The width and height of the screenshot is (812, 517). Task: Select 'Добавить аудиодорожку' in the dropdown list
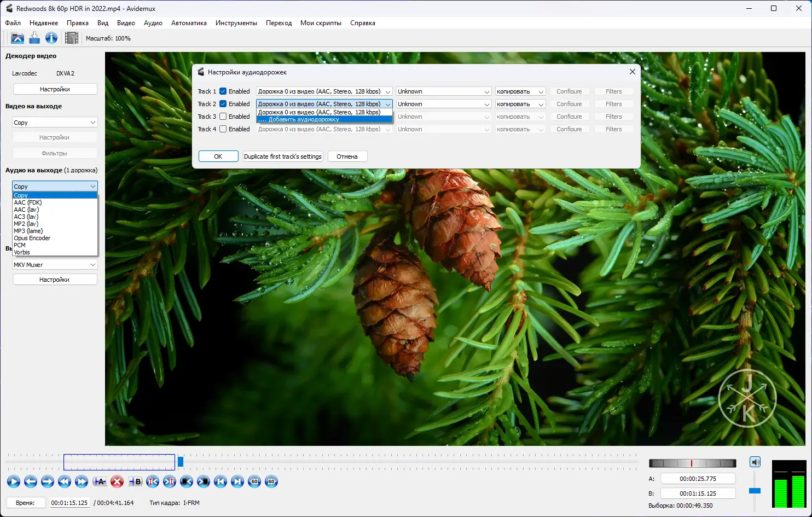coord(304,119)
